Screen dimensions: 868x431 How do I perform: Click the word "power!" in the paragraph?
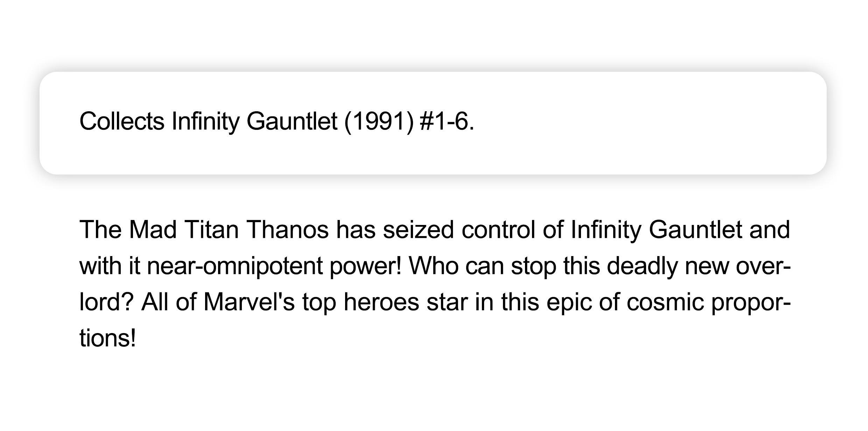click(x=365, y=266)
